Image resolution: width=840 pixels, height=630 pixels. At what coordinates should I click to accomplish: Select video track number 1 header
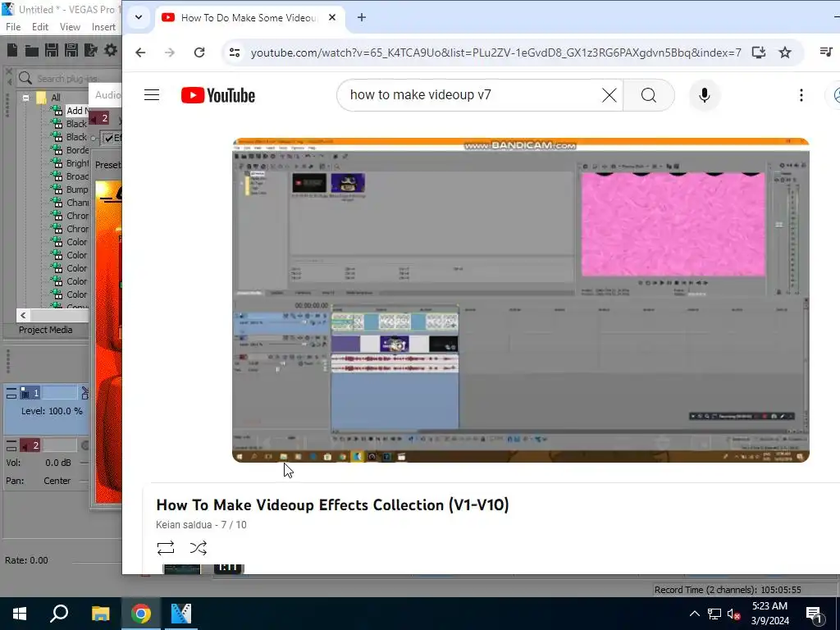[30, 393]
